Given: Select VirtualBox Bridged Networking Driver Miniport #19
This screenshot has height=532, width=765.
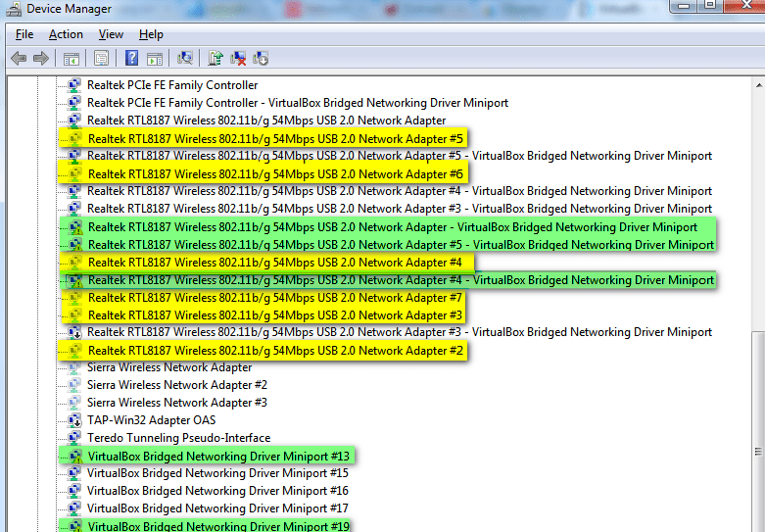Looking at the screenshot, I should pos(218,526).
